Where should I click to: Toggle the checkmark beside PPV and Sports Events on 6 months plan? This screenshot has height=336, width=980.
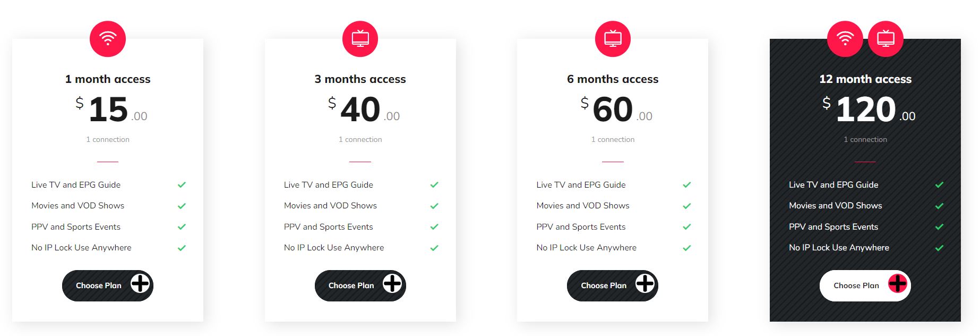686,226
